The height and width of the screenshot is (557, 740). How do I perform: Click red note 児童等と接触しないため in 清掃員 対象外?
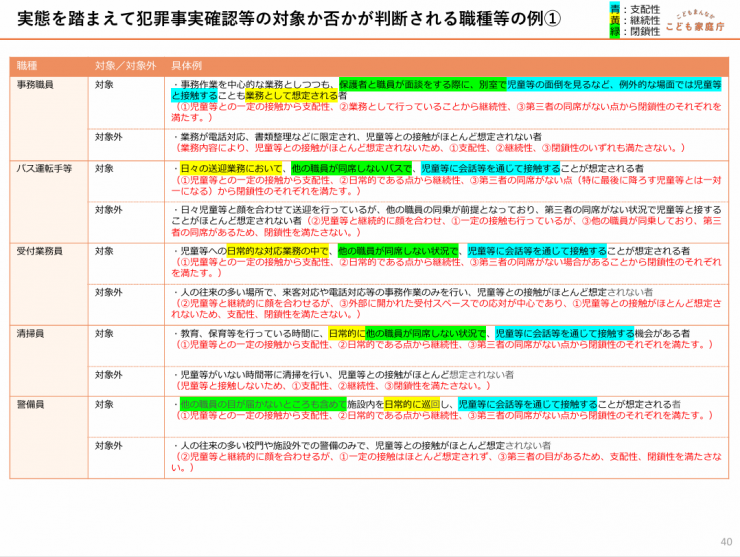(231, 386)
